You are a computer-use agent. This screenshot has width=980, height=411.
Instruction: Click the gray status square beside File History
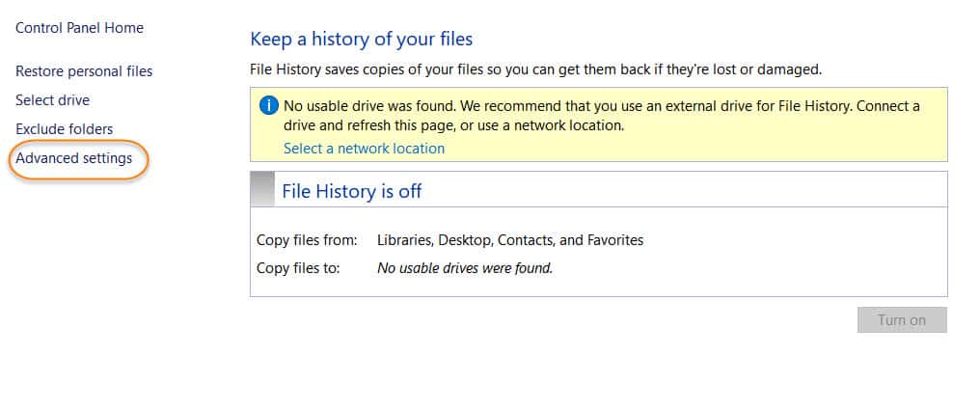(x=262, y=190)
